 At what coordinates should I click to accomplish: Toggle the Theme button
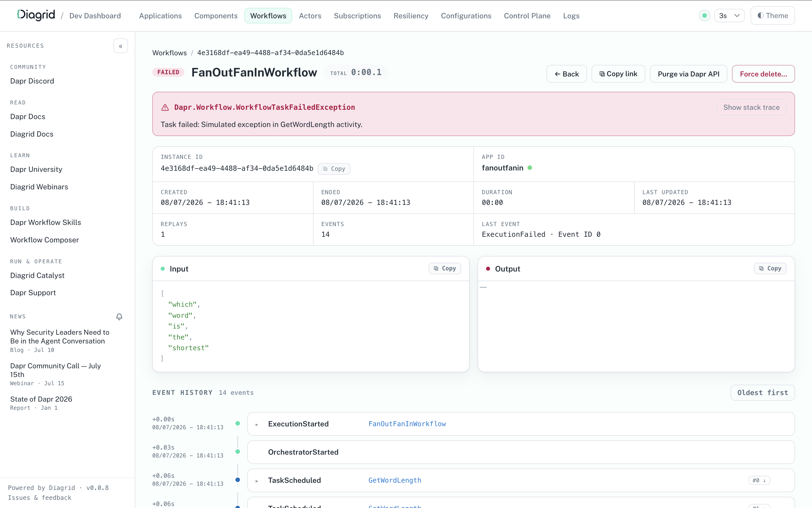[x=773, y=16]
